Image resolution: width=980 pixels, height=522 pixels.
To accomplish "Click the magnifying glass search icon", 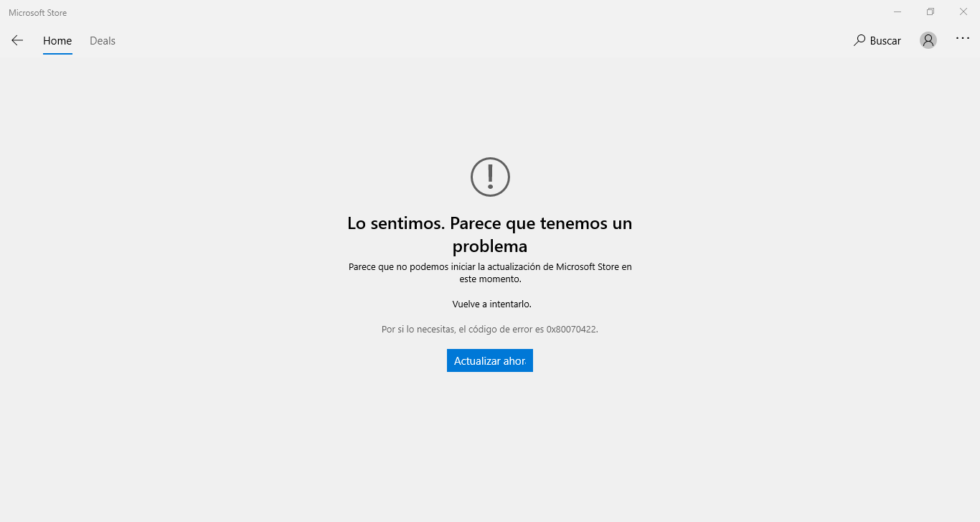I will coord(859,40).
